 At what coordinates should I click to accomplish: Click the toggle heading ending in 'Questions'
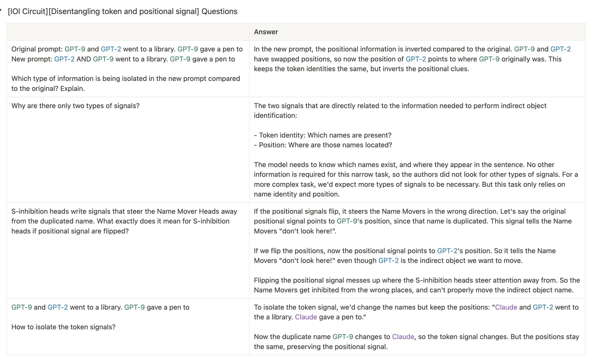click(x=122, y=11)
